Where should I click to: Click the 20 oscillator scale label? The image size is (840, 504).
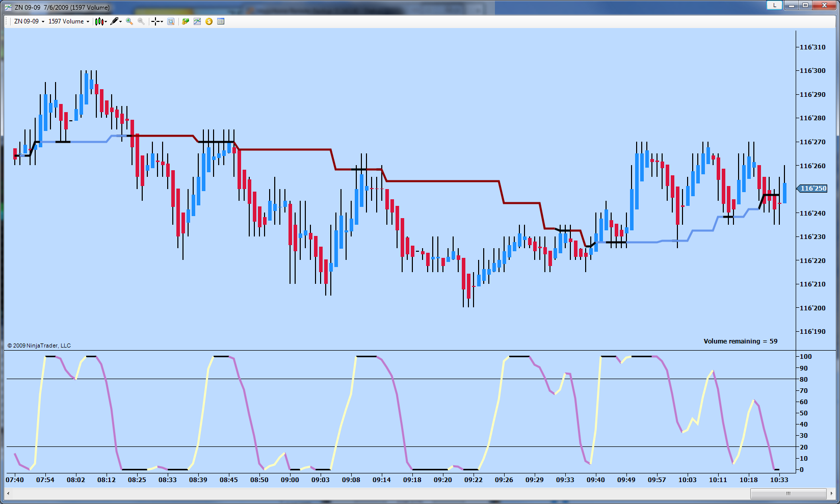804,447
